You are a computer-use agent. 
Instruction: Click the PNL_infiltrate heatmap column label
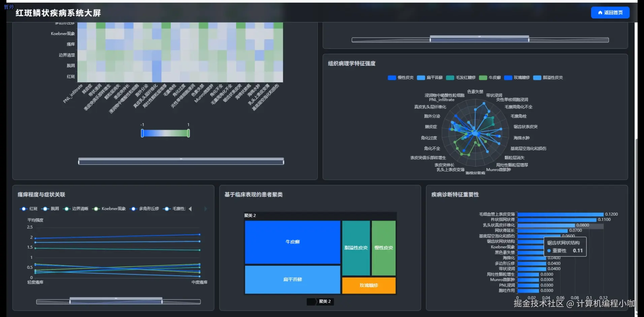point(73,93)
